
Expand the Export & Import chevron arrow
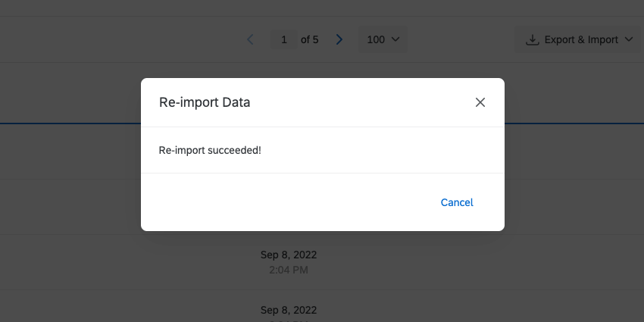(629, 39)
